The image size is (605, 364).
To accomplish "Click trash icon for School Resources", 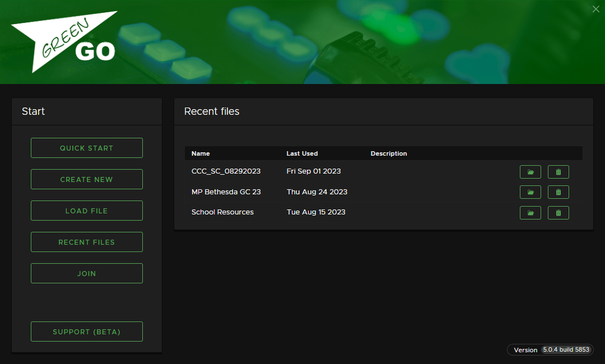I will tap(558, 213).
